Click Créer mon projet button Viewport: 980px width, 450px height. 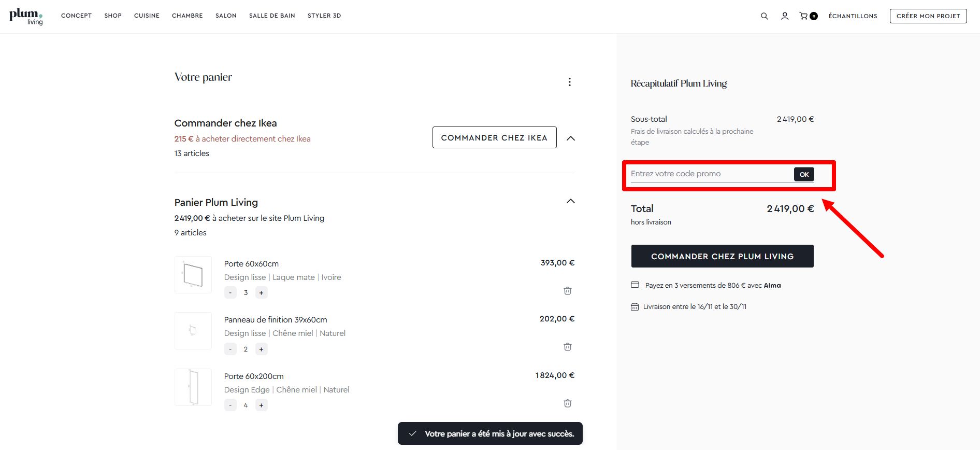click(x=928, y=16)
